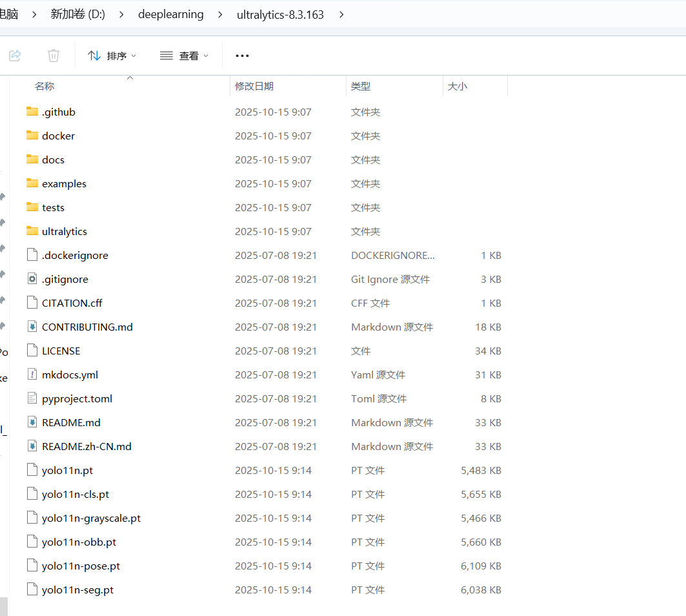Screen dimensions: 686x616
Task: Sort by the 大小 column header
Action: [x=458, y=87]
